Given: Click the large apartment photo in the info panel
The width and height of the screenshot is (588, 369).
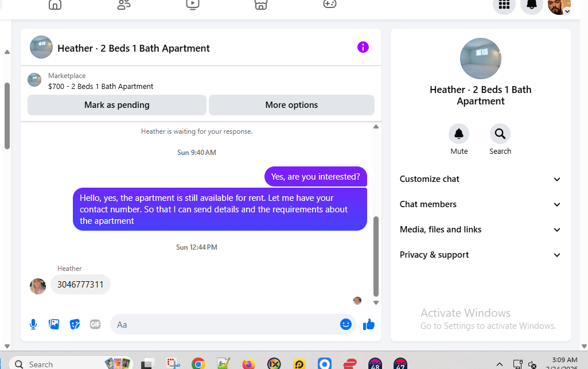Looking at the screenshot, I should coord(480,59).
